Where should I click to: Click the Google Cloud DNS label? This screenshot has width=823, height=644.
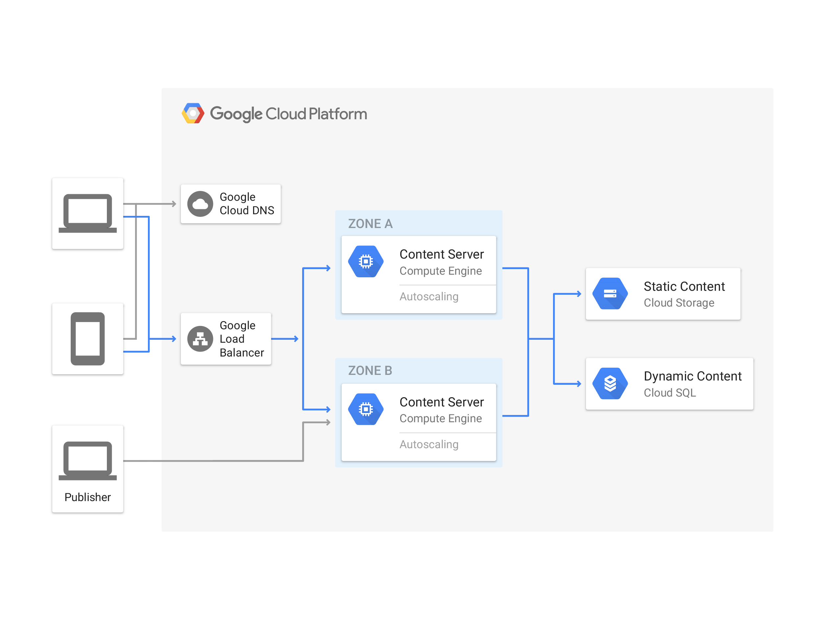coord(247,204)
